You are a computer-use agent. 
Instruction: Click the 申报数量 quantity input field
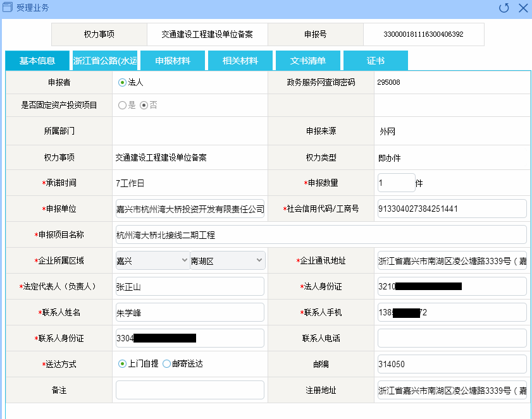(x=396, y=183)
